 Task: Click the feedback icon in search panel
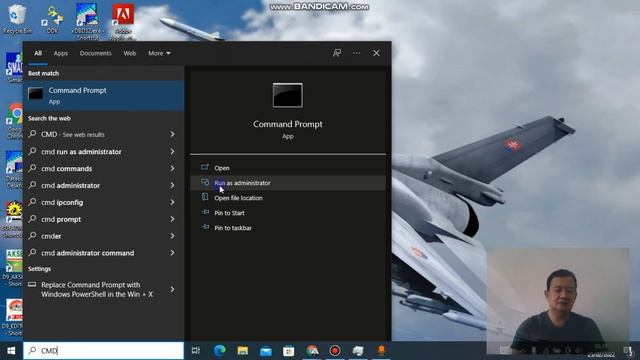point(337,53)
